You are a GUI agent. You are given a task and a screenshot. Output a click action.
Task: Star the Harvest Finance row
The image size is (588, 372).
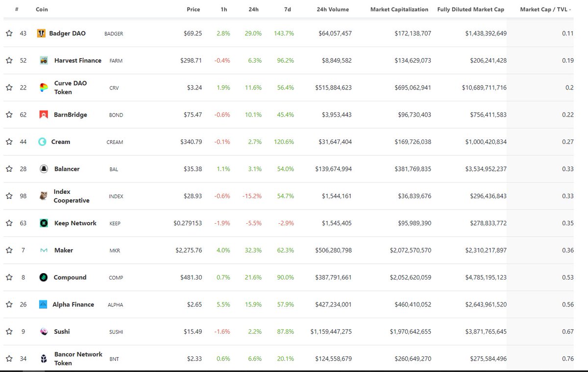[9, 61]
